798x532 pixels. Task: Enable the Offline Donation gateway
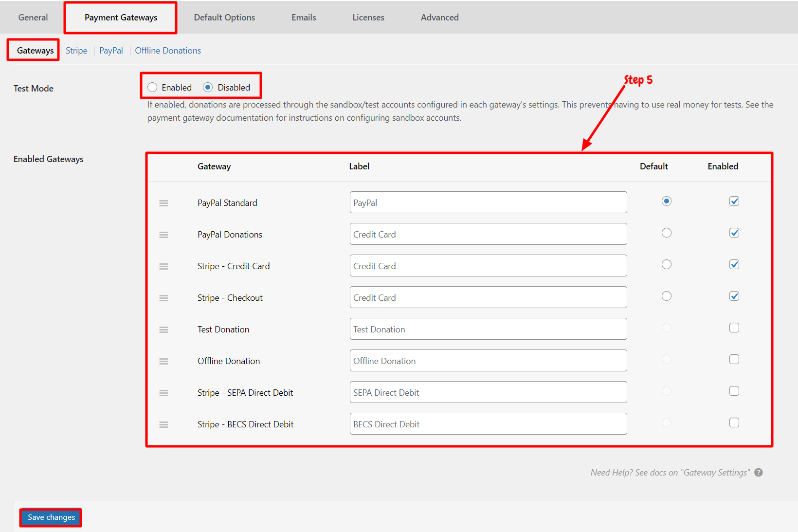pos(734,359)
